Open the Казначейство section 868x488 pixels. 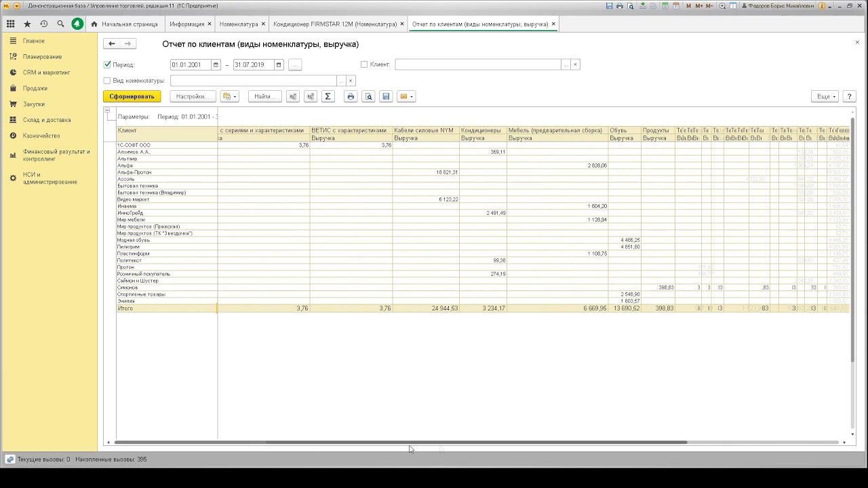click(41, 136)
